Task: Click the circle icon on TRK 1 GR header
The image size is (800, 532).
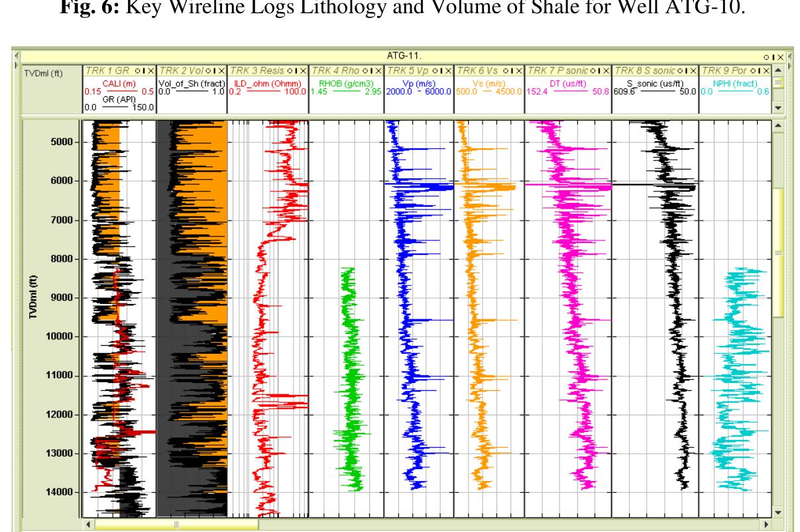Action: pos(138,70)
